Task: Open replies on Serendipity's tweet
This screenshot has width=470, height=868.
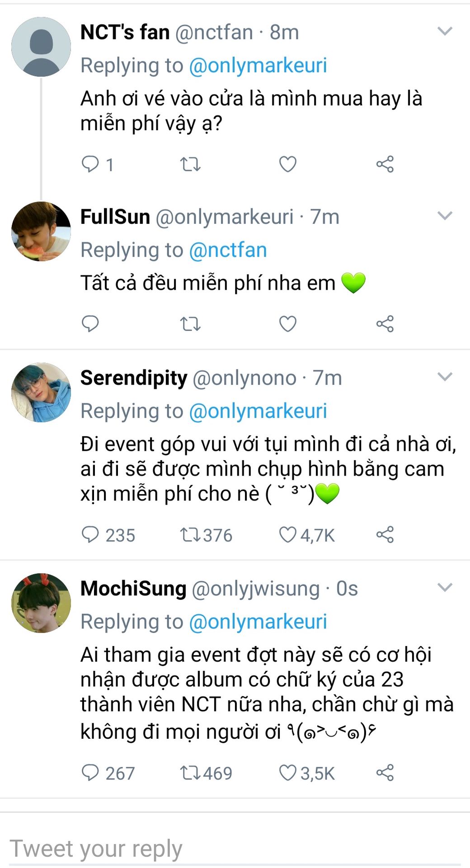Action: (x=90, y=534)
